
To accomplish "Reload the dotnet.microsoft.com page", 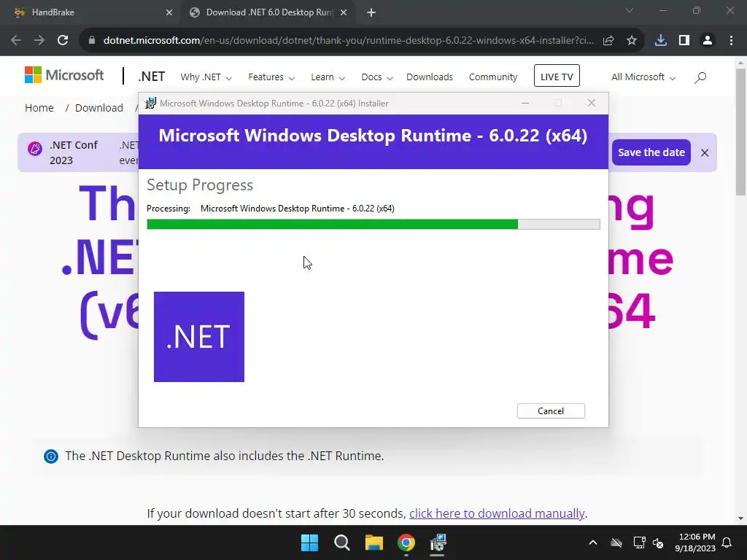I will point(63,41).
